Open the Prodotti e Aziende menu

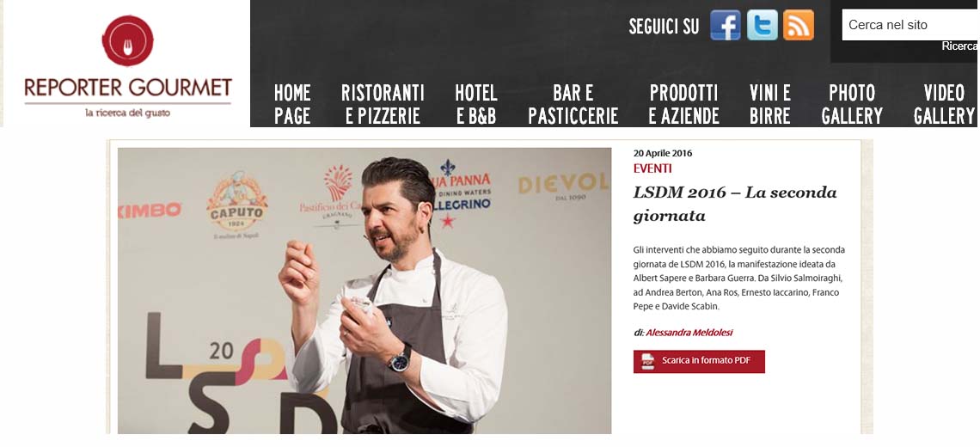[683, 104]
